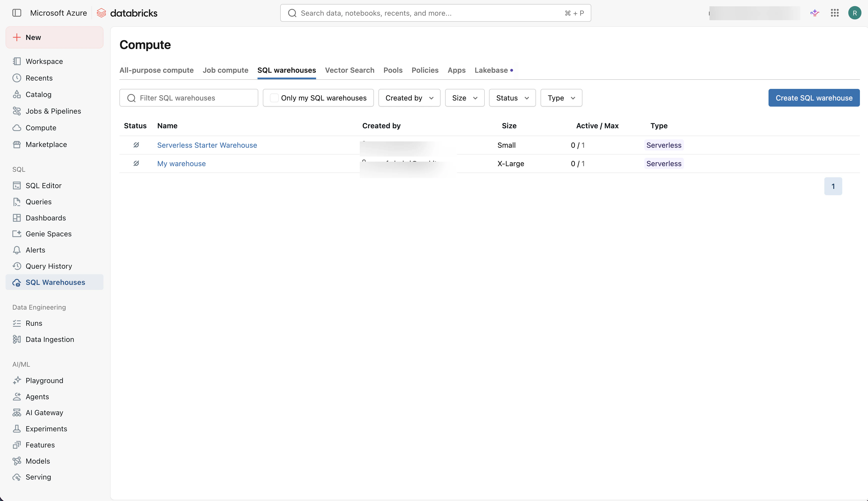Open the apps grid switcher icon
Image resolution: width=868 pixels, height=501 pixels.
point(835,13)
